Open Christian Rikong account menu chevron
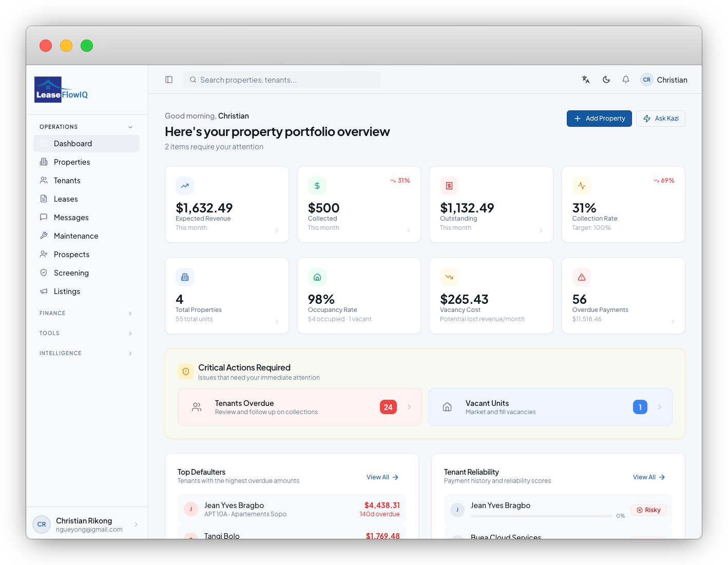 click(136, 524)
